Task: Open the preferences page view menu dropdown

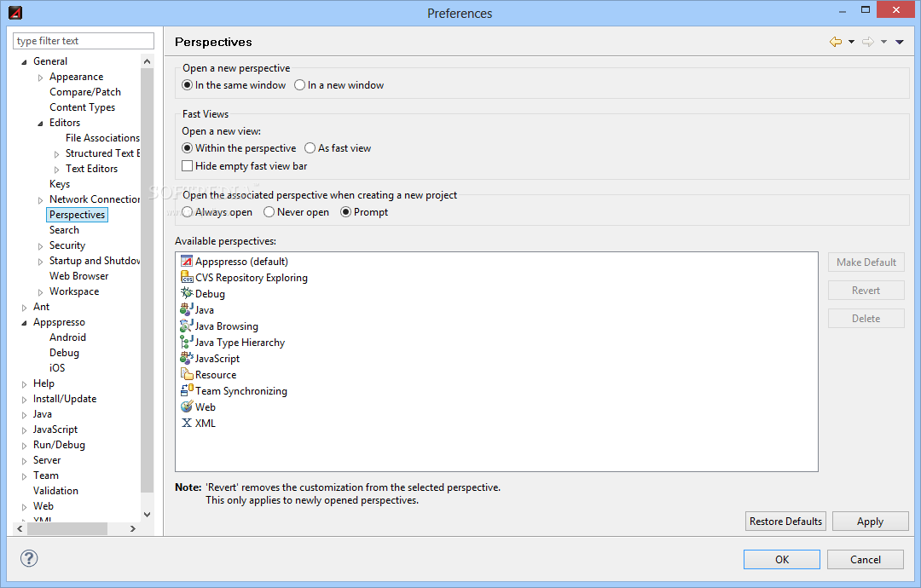Action: pos(900,42)
